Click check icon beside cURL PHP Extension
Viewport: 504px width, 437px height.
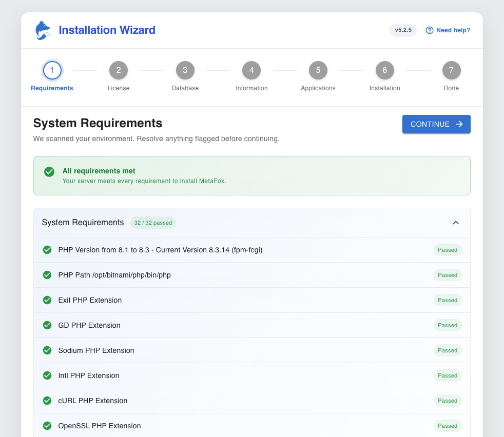[x=47, y=401]
